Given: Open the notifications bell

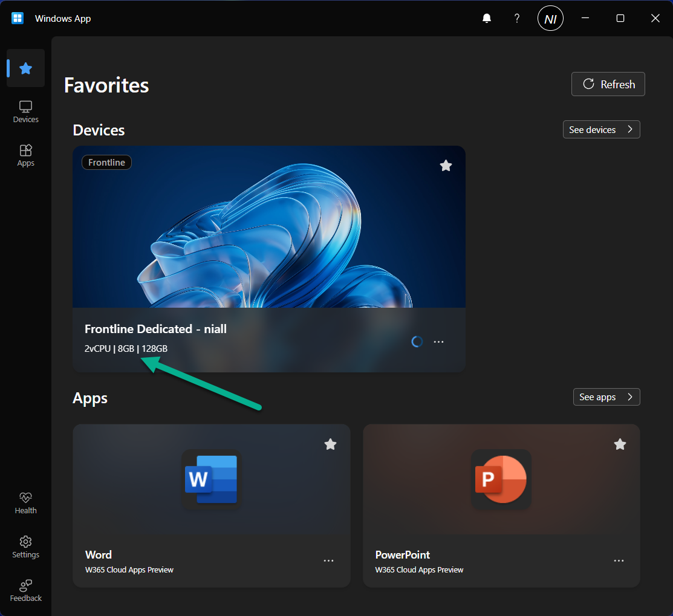Looking at the screenshot, I should click(487, 18).
